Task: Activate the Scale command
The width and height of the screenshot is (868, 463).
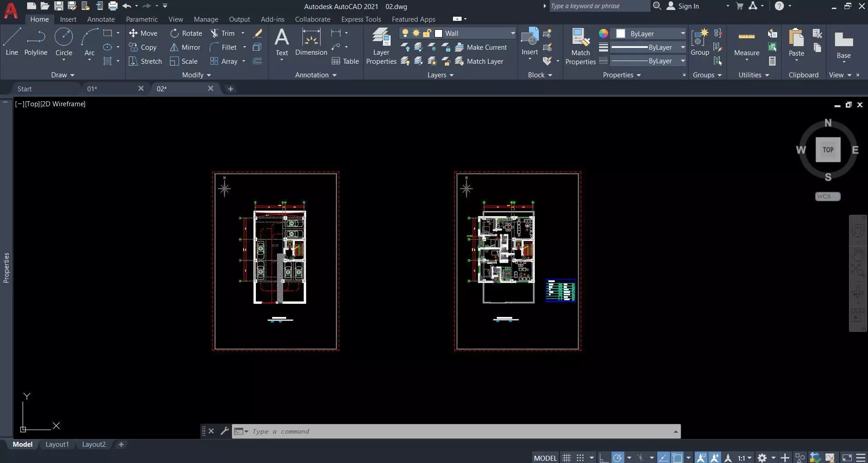Action: point(184,61)
